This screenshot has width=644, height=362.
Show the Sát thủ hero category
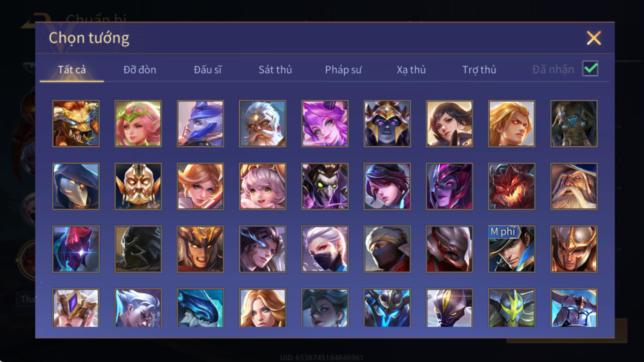pos(275,70)
